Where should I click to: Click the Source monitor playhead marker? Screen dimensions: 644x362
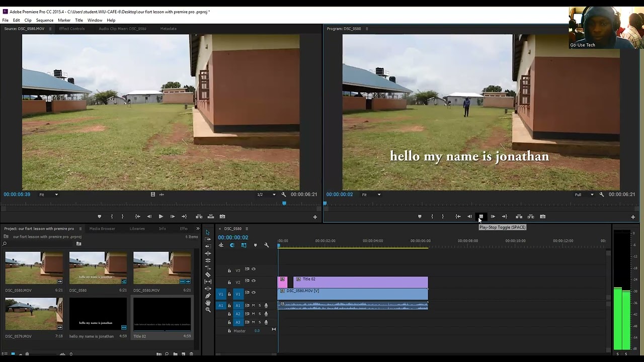284,203
